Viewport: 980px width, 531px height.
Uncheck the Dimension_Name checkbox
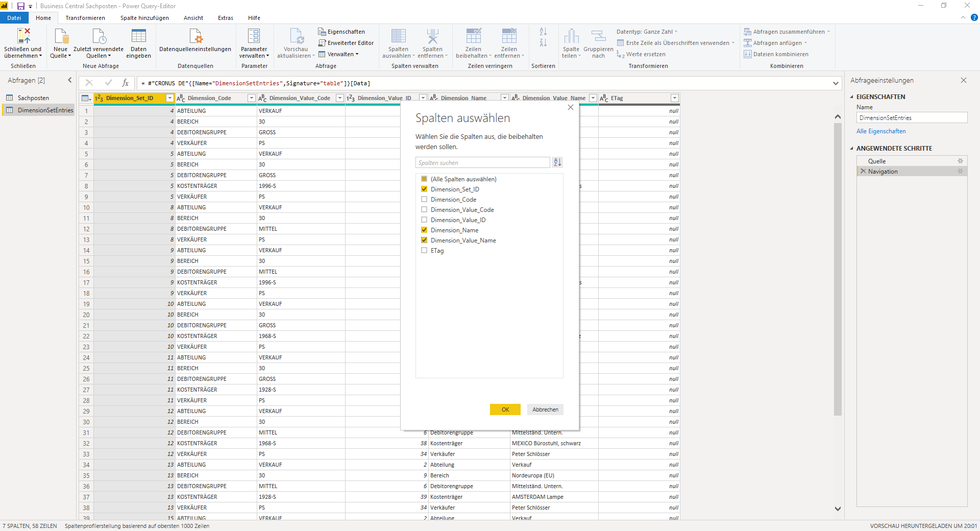click(x=424, y=230)
